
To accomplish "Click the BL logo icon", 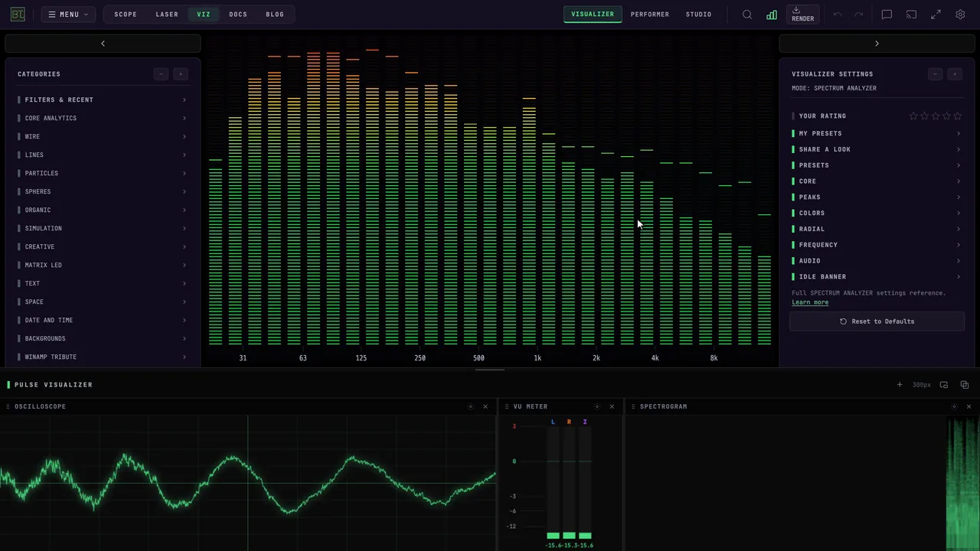I will click(x=18, y=15).
